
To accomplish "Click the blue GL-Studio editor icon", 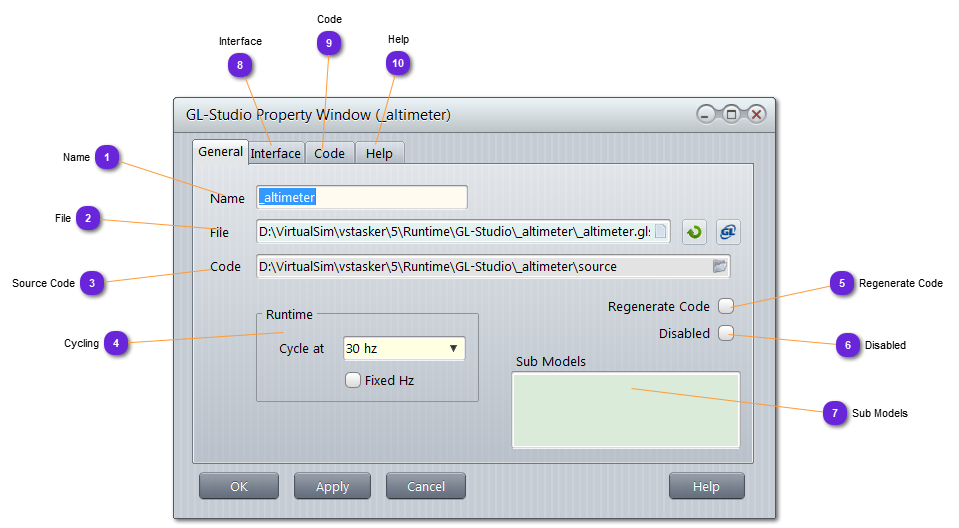I will pyautogui.click(x=728, y=232).
